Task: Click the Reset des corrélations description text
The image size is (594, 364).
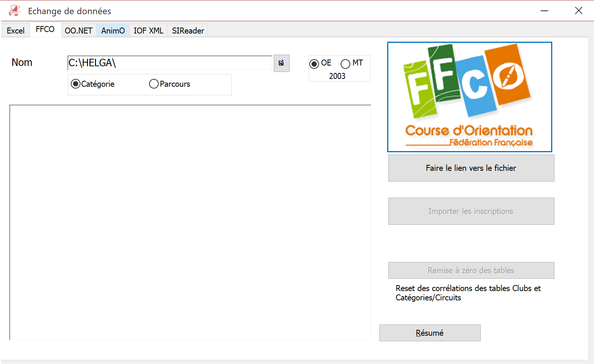Action: [x=468, y=293]
